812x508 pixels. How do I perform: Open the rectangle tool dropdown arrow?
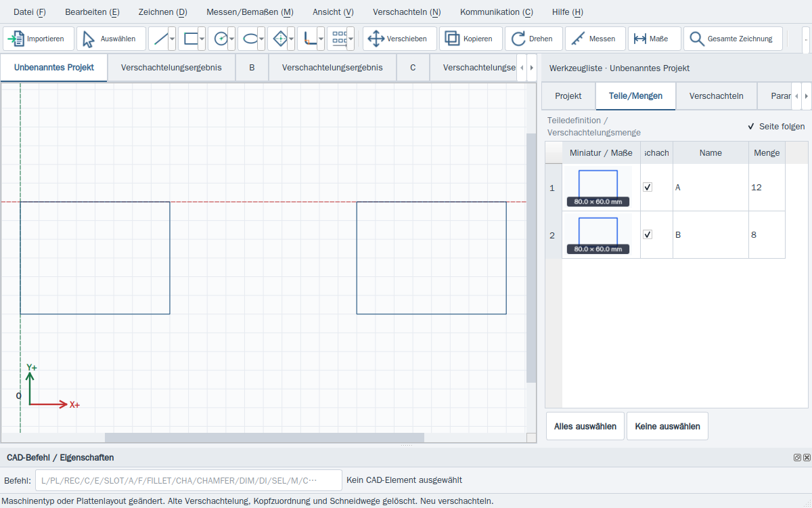202,39
